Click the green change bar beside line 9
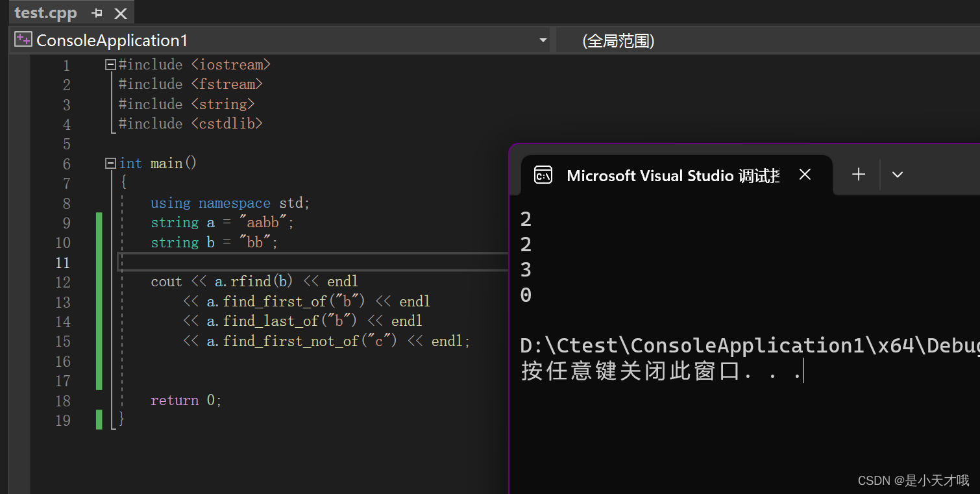This screenshot has height=494, width=980. [98, 222]
